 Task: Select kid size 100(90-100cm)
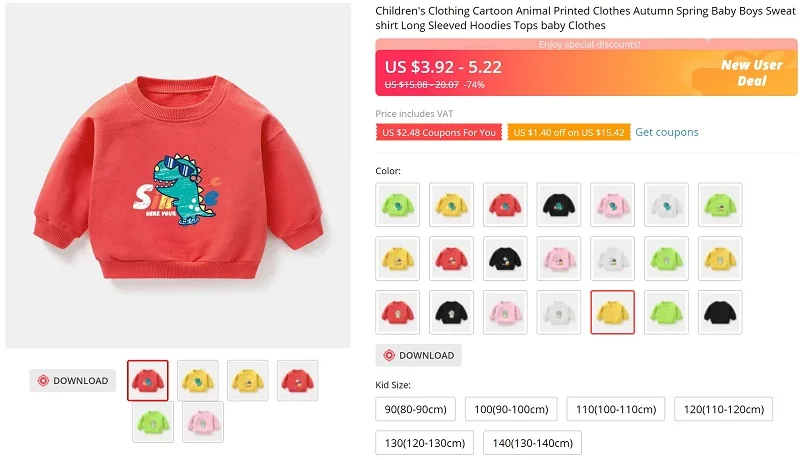coord(511,409)
